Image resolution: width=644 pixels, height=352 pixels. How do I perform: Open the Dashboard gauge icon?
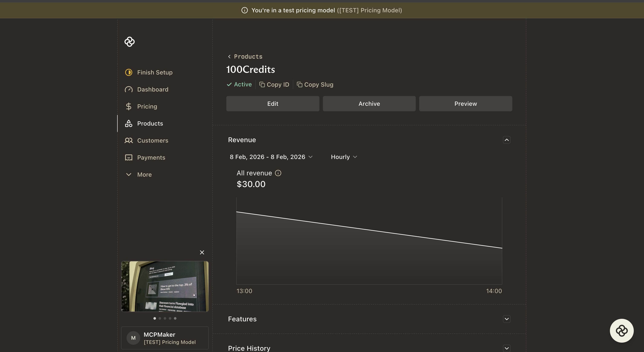(x=129, y=89)
